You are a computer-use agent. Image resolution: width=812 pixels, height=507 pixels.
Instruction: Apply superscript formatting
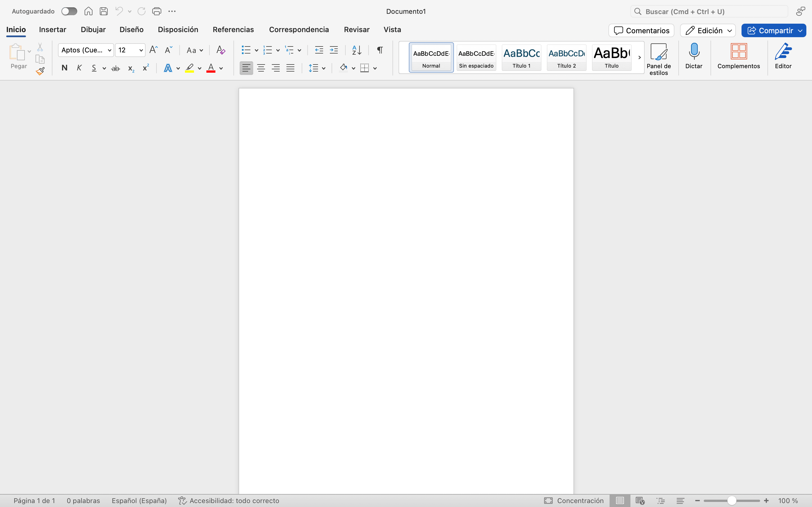(145, 68)
